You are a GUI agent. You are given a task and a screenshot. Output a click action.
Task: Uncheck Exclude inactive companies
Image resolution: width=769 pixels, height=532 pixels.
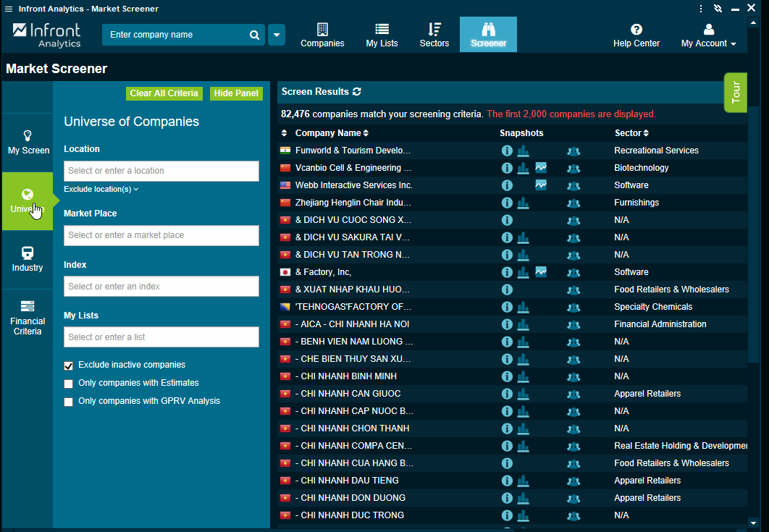point(69,366)
